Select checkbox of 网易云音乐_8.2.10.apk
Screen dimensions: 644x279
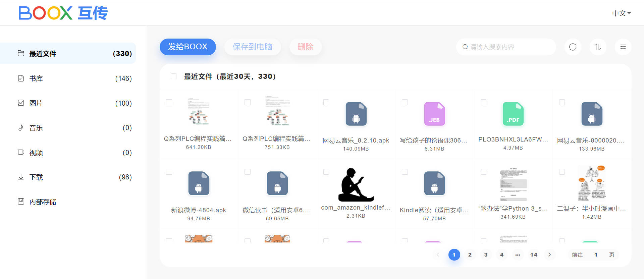[x=326, y=102]
